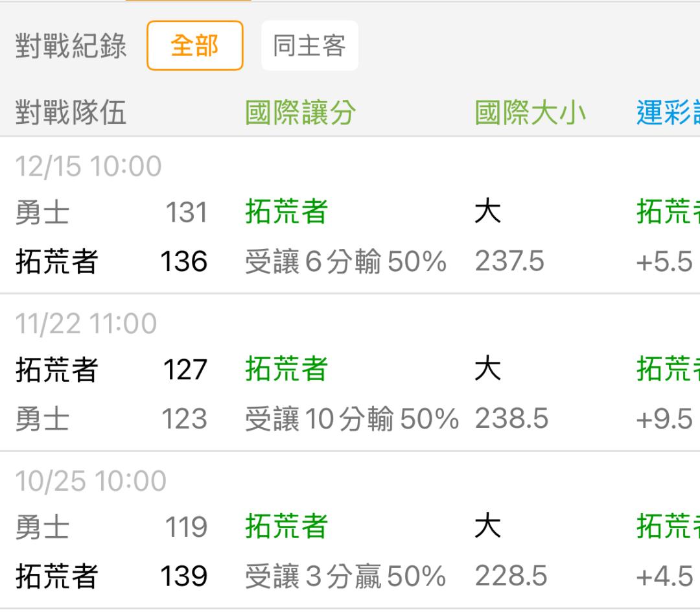
Task: Click the 對戰隊伍 column header
Action: [x=71, y=113]
